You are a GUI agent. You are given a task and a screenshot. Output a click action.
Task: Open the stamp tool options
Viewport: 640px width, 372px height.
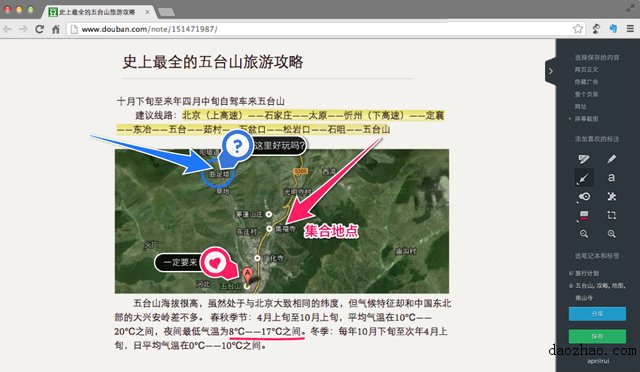tap(584, 196)
